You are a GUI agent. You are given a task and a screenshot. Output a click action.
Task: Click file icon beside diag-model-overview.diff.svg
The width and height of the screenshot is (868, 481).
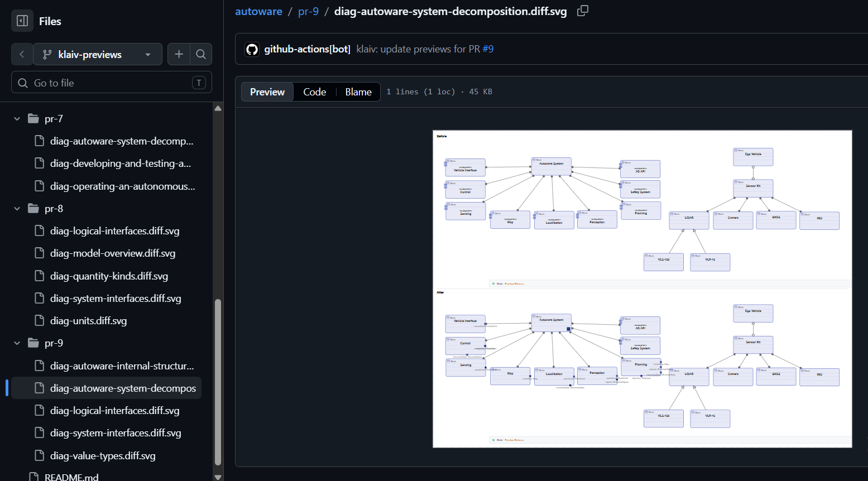click(40, 253)
